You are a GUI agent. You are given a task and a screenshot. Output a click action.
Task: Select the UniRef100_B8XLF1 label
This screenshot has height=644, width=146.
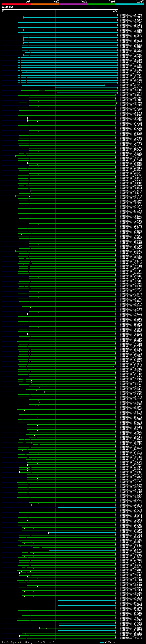(x=131, y=444)
